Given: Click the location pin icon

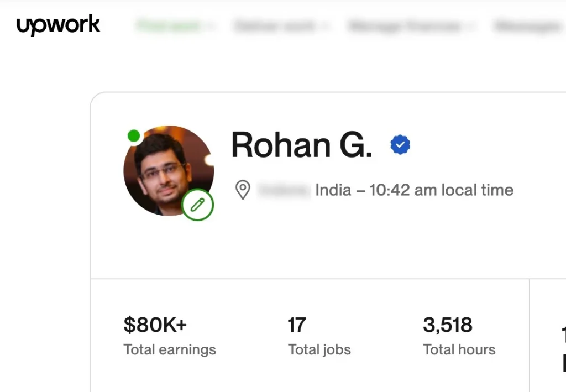Looking at the screenshot, I should [243, 190].
